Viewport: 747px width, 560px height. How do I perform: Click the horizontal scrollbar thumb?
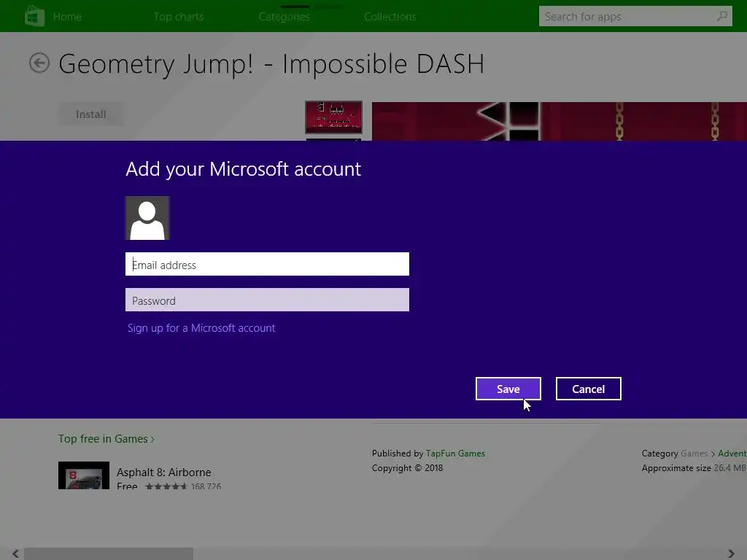(x=109, y=553)
